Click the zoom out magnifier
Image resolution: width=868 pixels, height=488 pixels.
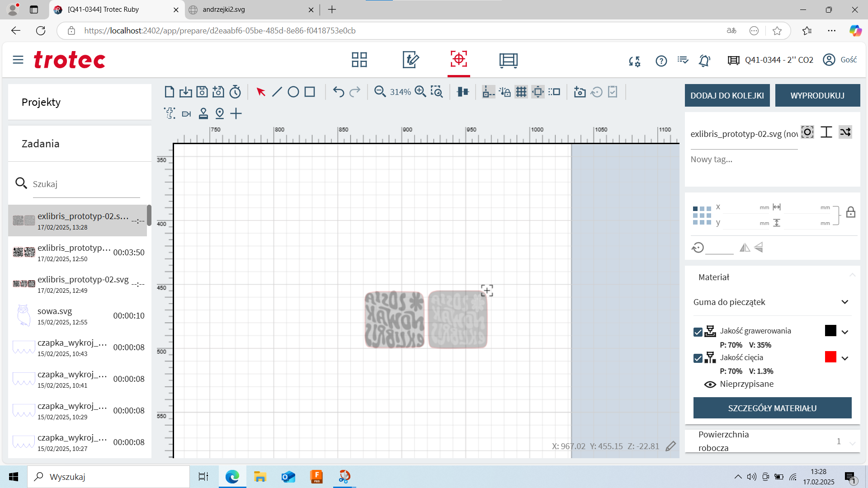coord(380,92)
